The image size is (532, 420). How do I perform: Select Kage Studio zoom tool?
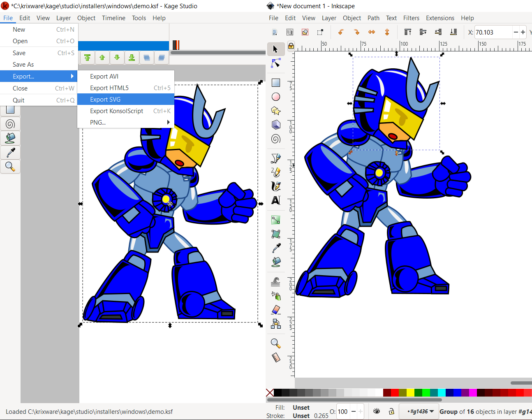10,167
